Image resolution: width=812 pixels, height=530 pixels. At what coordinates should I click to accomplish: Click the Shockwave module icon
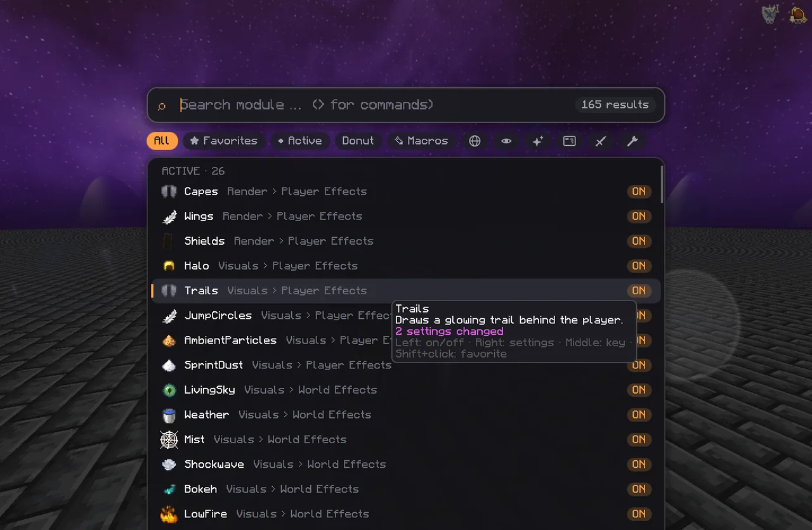pos(169,464)
